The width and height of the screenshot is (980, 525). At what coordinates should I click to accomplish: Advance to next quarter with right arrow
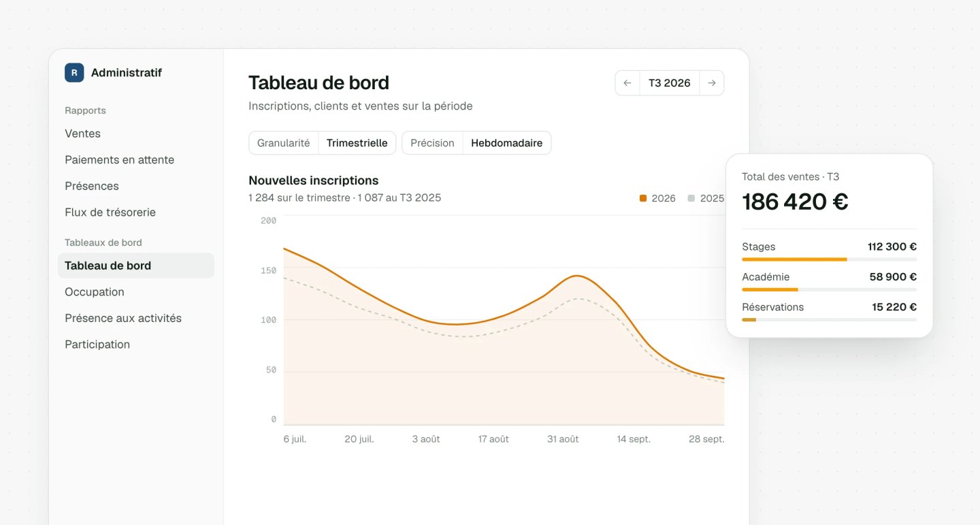712,83
